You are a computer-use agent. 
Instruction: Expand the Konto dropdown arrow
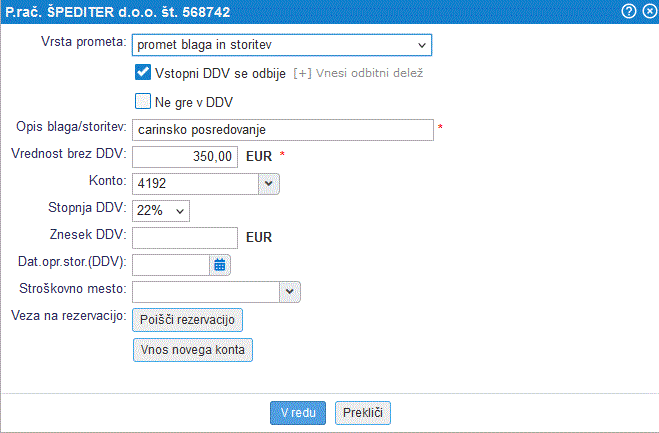pos(269,184)
